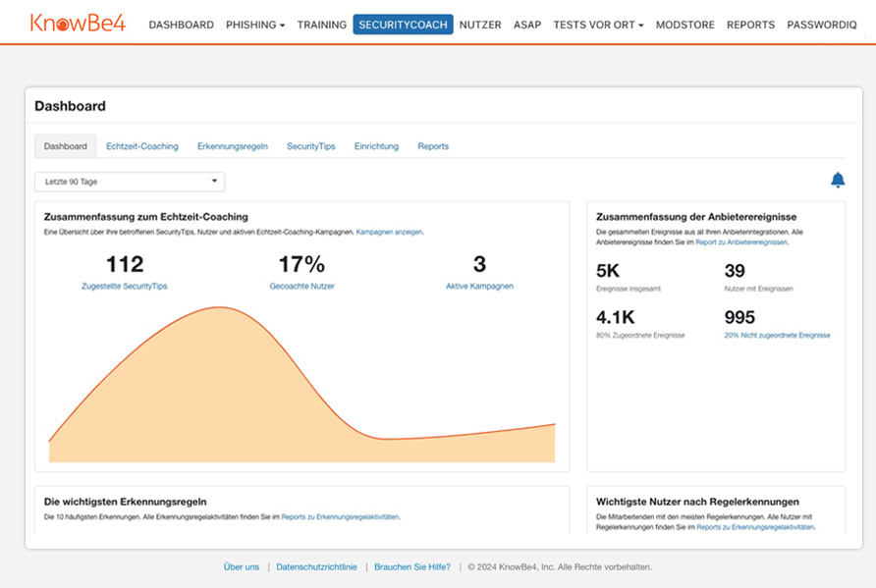Click the 39 Nutzer mit Ereignissen value
Screen dimensions: 876x588
point(735,271)
